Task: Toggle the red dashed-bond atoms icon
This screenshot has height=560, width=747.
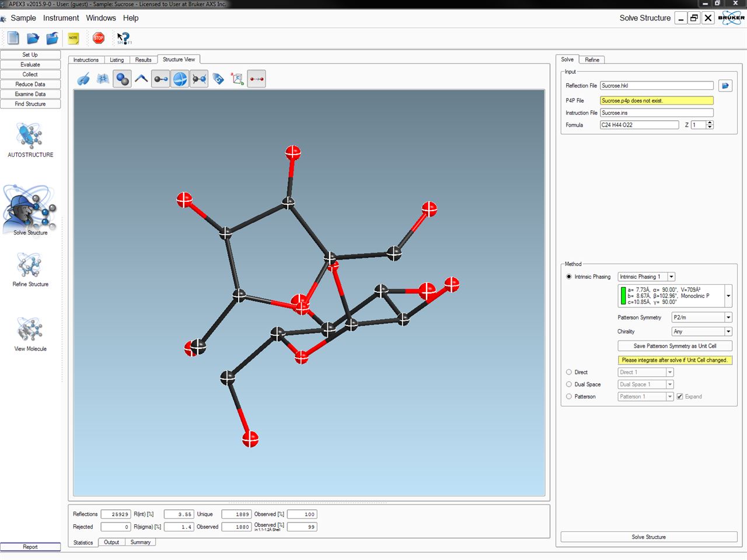Action: click(257, 79)
